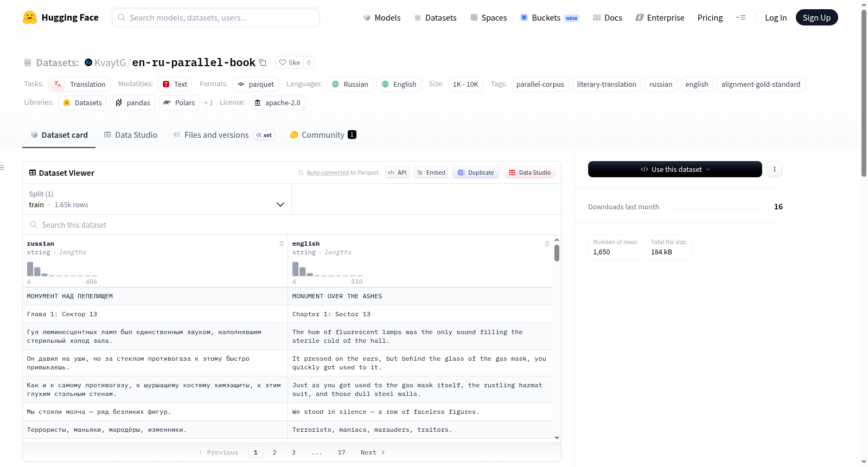Open the Files and versions tab
The image size is (868, 467).
pos(223,135)
